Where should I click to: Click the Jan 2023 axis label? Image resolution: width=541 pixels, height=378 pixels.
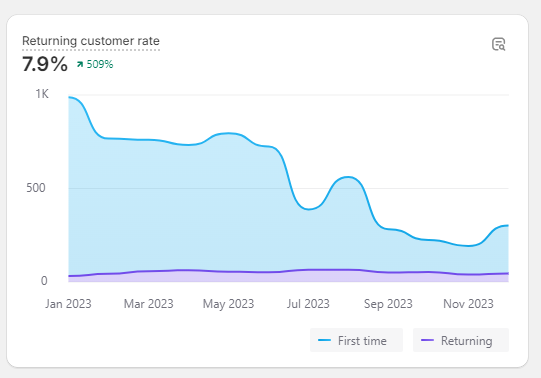68,304
